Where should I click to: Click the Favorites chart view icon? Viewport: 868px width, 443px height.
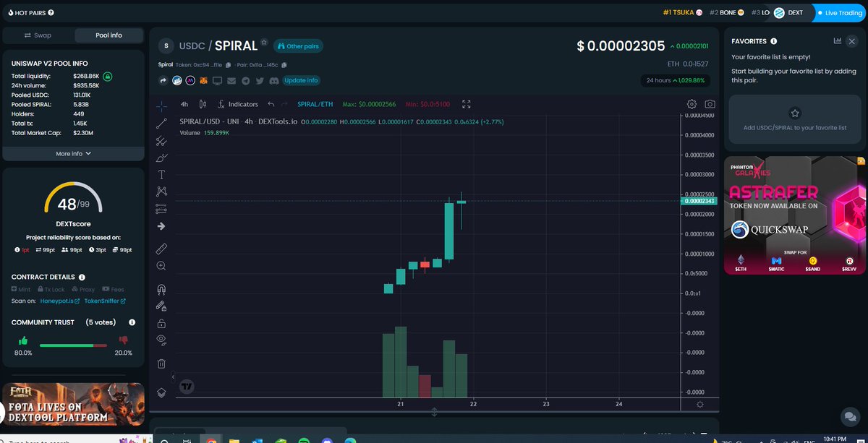[x=838, y=41]
